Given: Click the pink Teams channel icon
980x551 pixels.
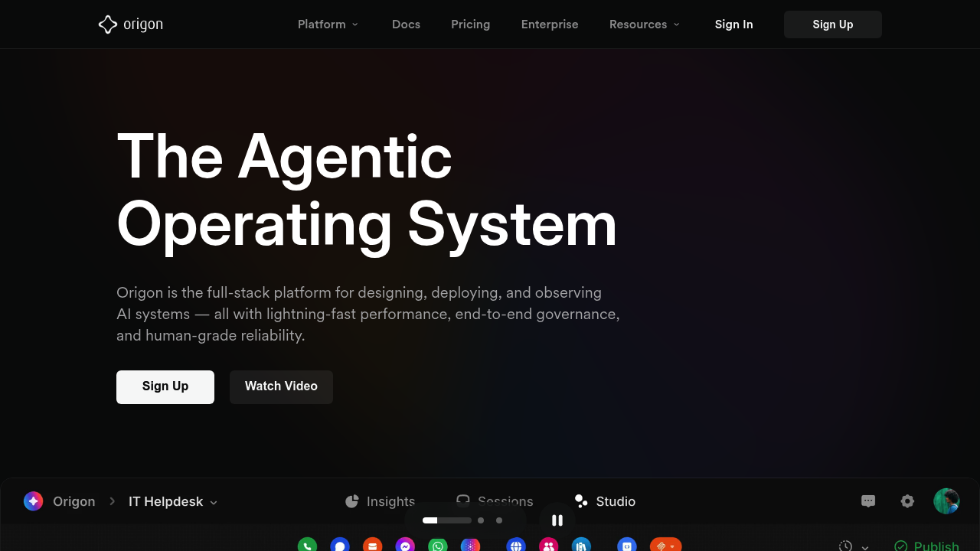Looking at the screenshot, I should [549, 545].
